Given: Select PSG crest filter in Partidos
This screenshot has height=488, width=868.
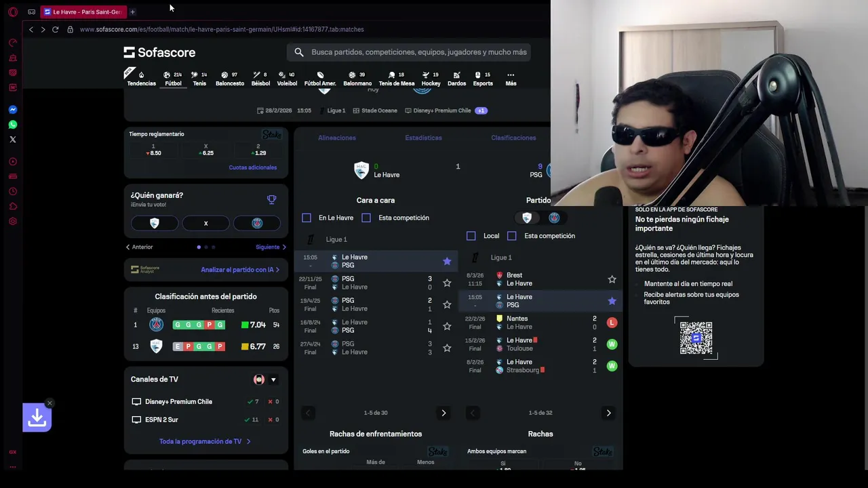Looking at the screenshot, I should click(554, 218).
